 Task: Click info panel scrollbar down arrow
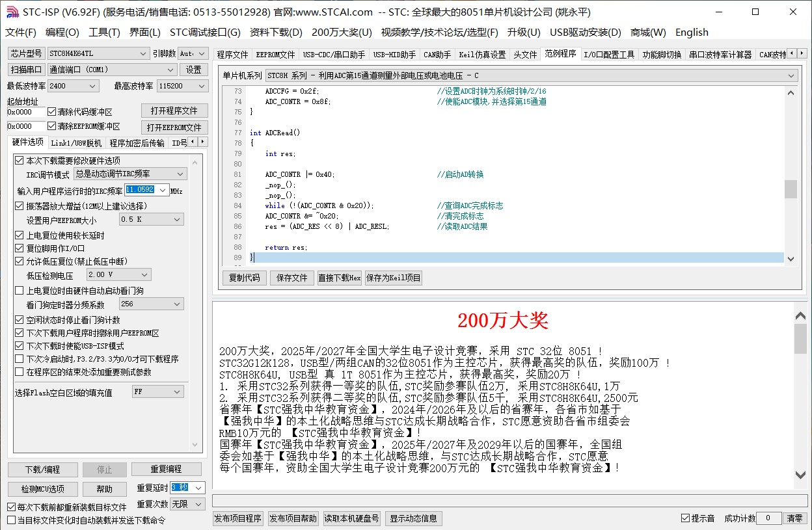(x=800, y=475)
